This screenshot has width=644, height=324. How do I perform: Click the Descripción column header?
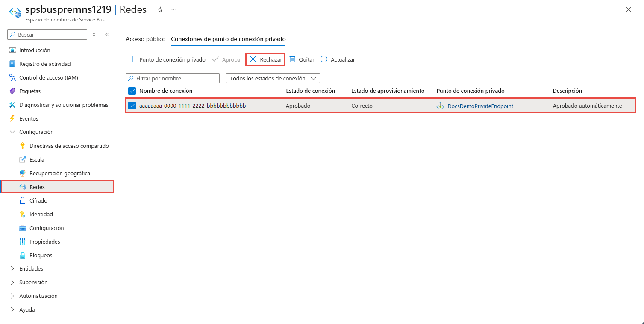[x=567, y=91]
